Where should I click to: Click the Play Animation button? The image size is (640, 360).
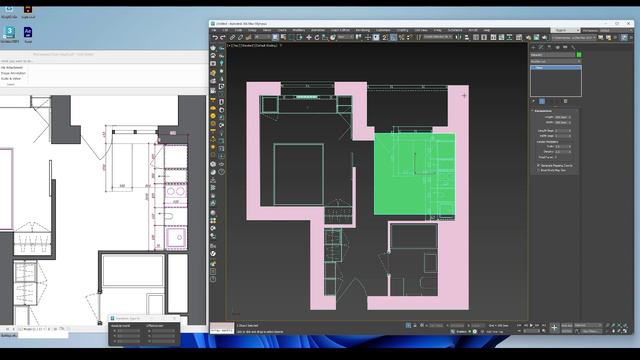tap(531, 325)
